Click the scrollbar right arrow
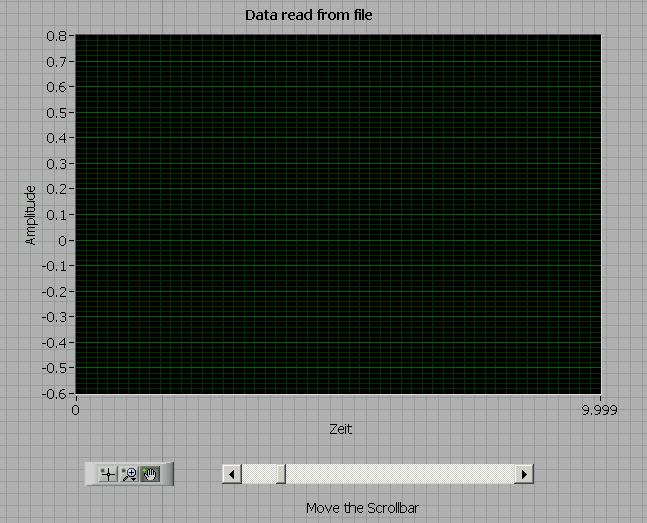 click(x=524, y=474)
